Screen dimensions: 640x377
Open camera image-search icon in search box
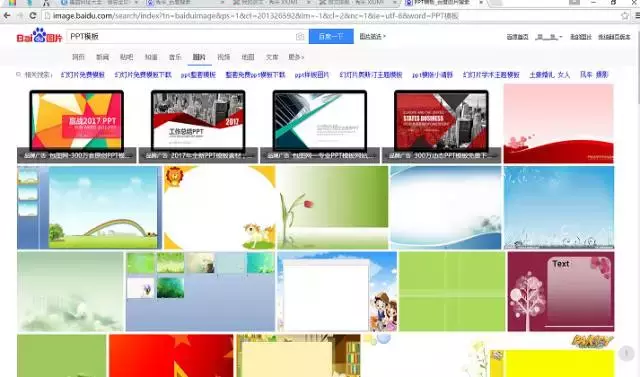pyautogui.click(x=300, y=36)
